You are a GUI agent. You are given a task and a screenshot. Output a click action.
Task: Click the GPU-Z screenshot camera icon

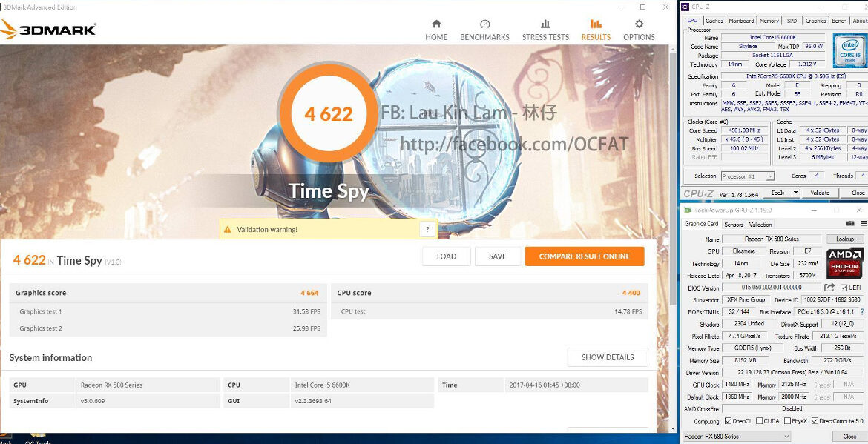(850, 224)
